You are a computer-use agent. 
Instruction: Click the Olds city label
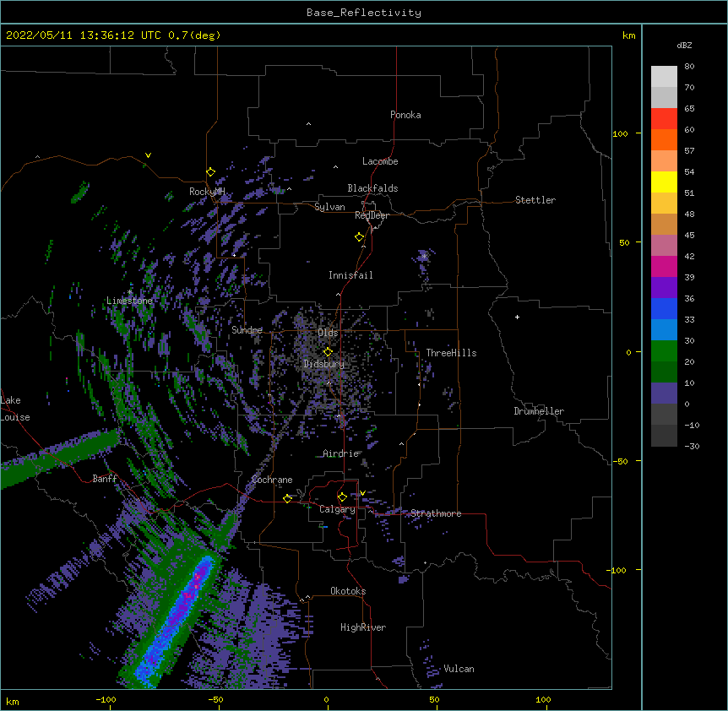[328, 333]
